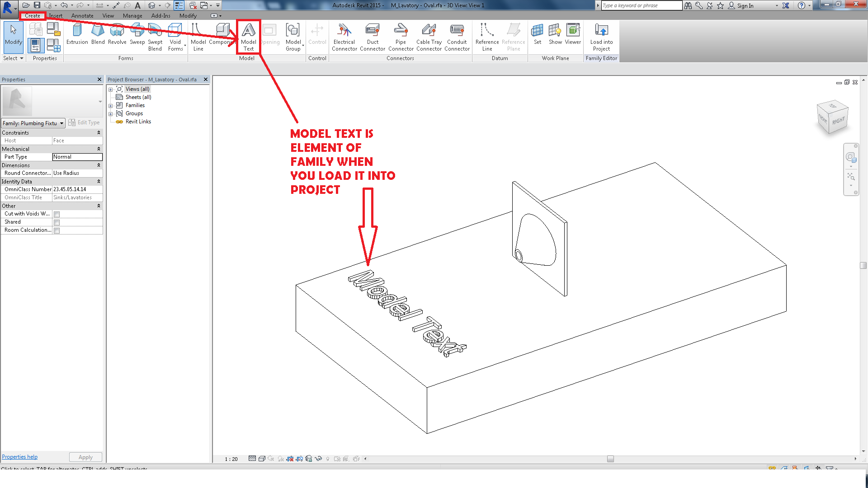Open the Family type selector dropdown
The image size is (868, 488).
(x=62, y=123)
